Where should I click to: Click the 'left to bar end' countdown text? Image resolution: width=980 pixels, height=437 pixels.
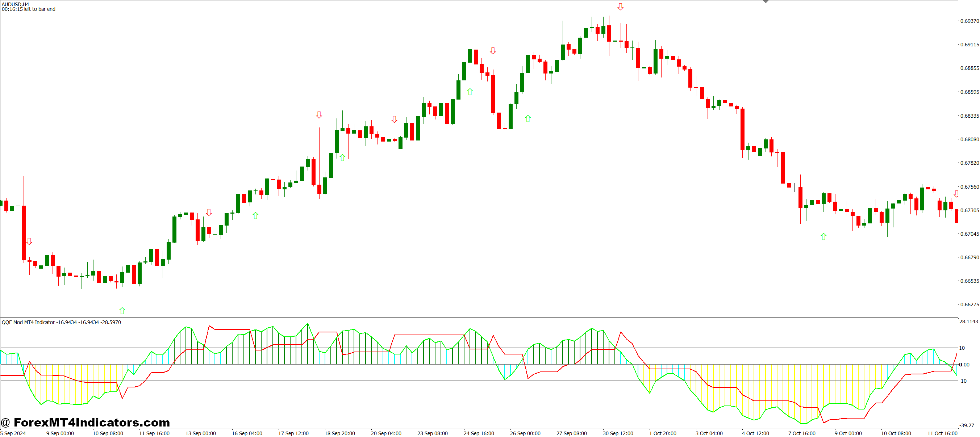(29, 9)
